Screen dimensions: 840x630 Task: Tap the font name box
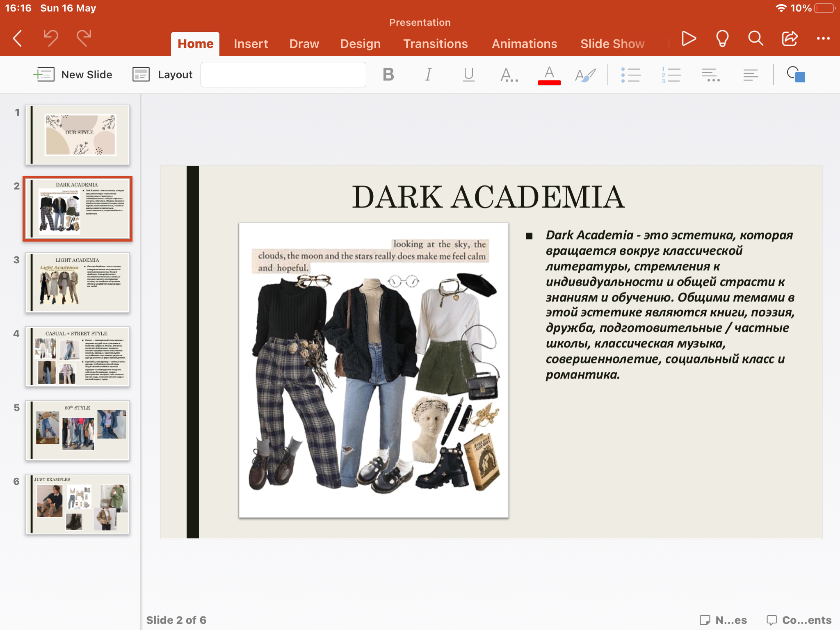(x=259, y=75)
